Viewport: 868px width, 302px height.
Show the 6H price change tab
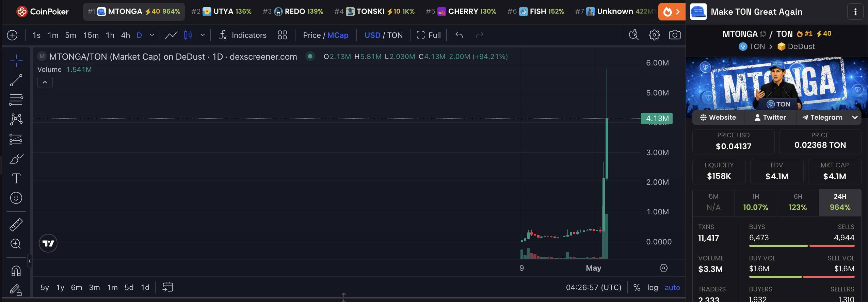(x=798, y=202)
